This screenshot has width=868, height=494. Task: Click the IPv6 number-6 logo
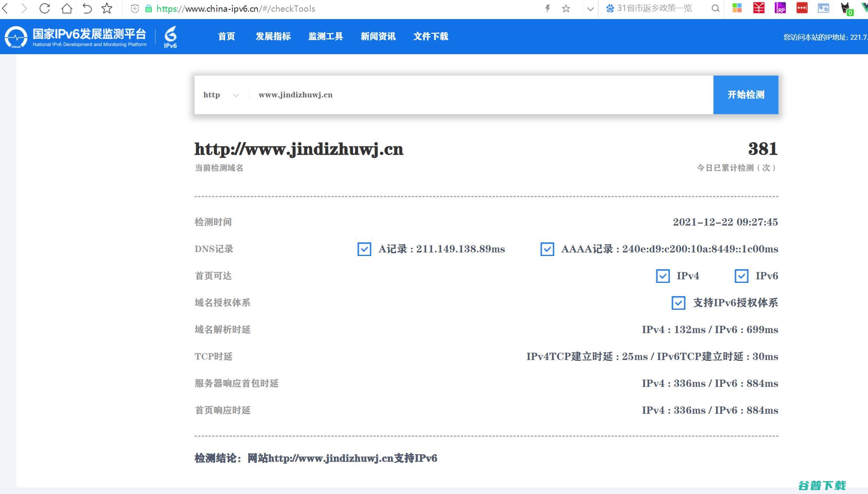coord(170,37)
